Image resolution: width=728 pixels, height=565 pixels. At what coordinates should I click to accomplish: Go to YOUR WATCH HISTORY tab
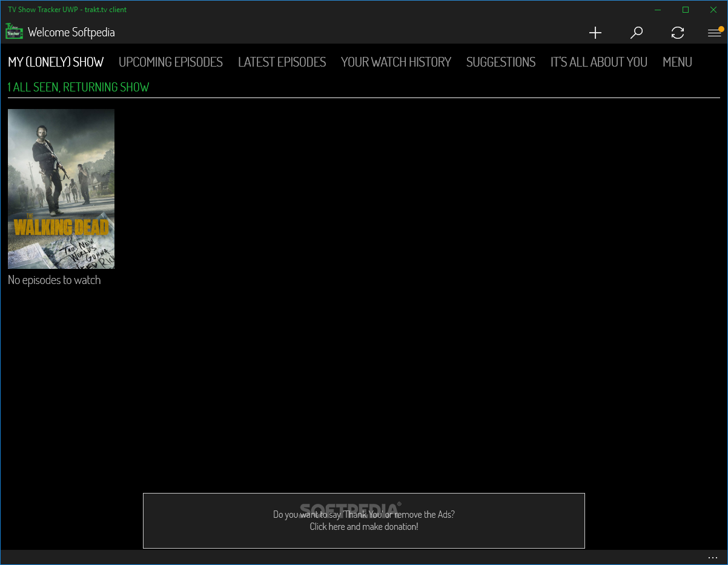click(396, 62)
